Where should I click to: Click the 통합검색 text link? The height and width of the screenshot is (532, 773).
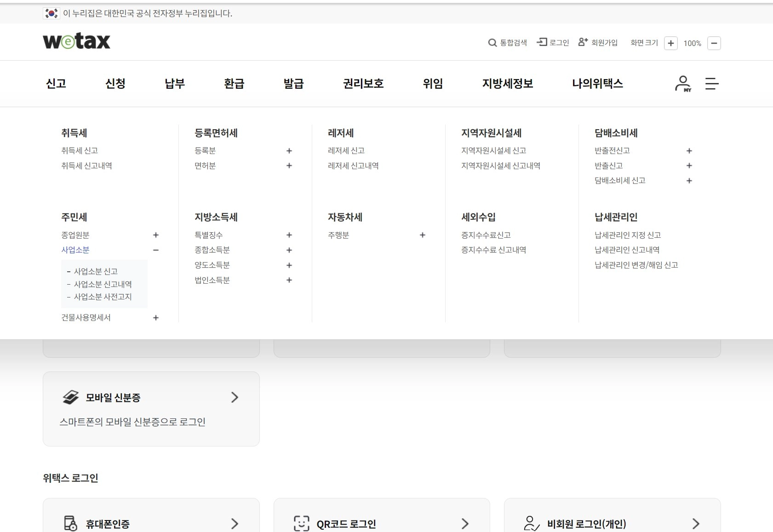click(514, 43)
